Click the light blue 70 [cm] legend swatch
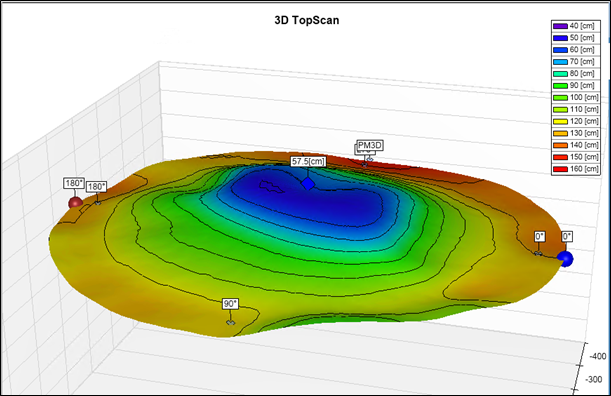The image size is (611, 396). pyautogui.click(x=560, y=62)
